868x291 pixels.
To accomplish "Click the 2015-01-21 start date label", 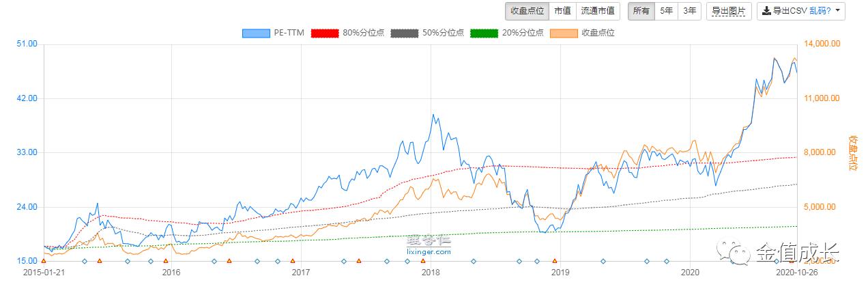I will [x=44, y=273].
